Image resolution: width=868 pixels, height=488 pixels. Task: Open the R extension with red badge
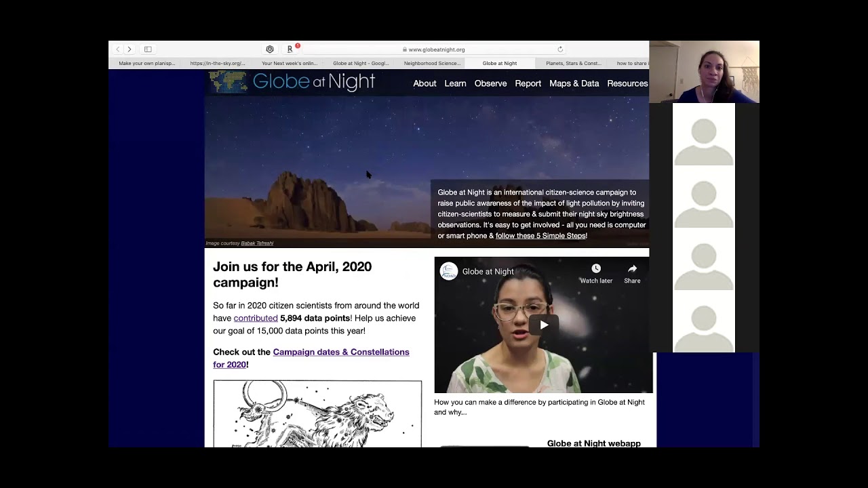pos(290,49)
